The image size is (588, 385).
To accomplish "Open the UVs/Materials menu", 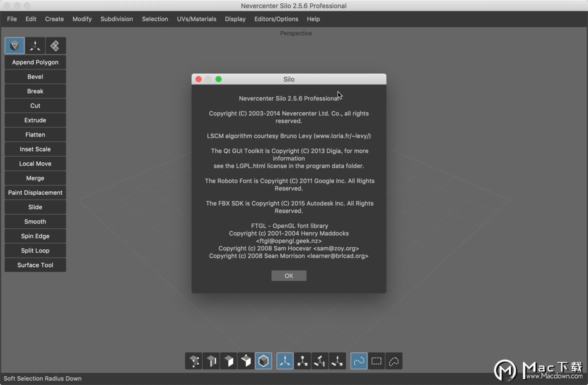I will point(196,19).
